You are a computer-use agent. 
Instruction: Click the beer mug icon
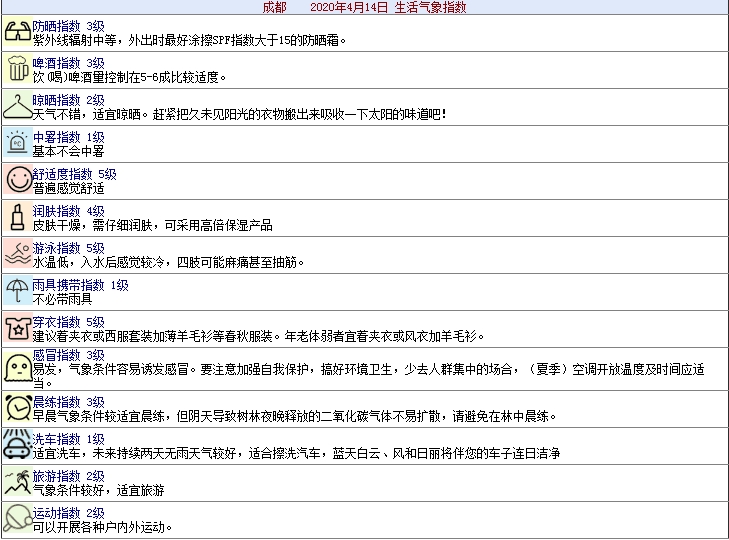point(17,70)
